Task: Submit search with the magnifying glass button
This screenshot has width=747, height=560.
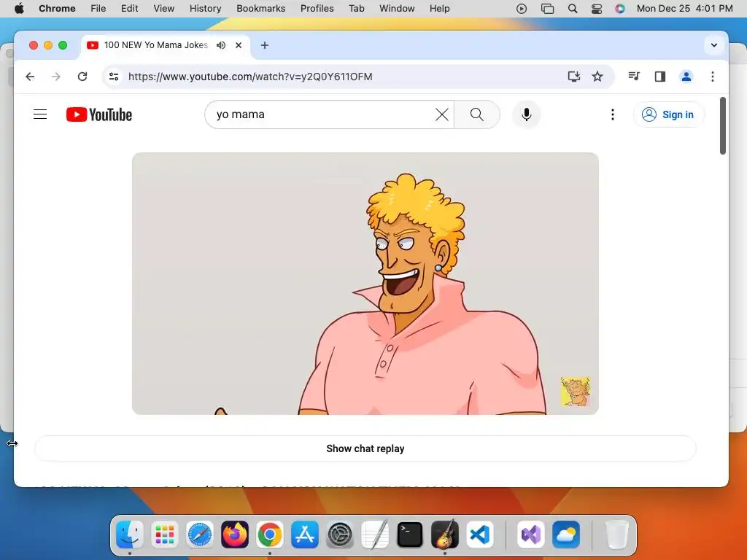Action: point(477,114)
